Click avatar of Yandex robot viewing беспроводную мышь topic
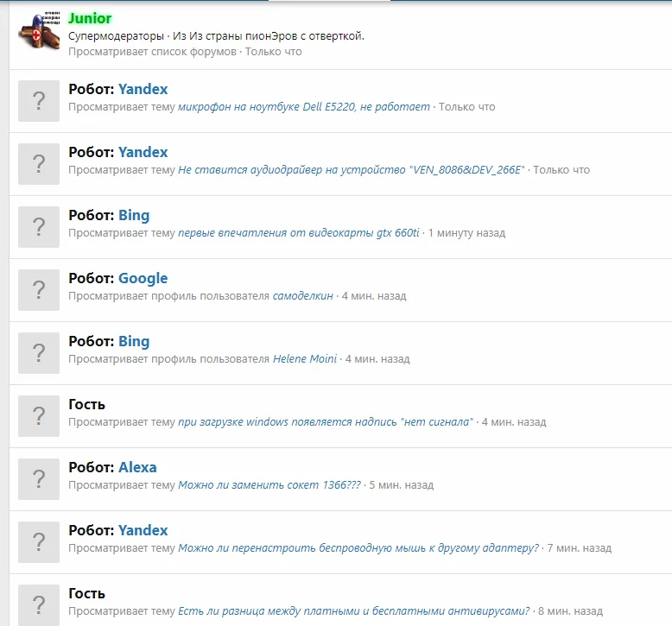 (x=39, y=542)
